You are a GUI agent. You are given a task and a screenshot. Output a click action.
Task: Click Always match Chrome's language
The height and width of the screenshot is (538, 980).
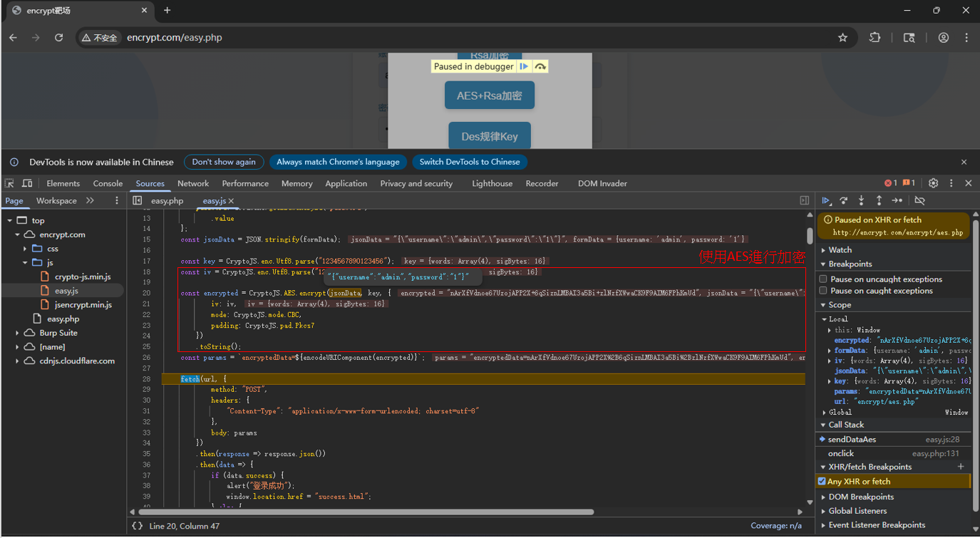point(338,162)
